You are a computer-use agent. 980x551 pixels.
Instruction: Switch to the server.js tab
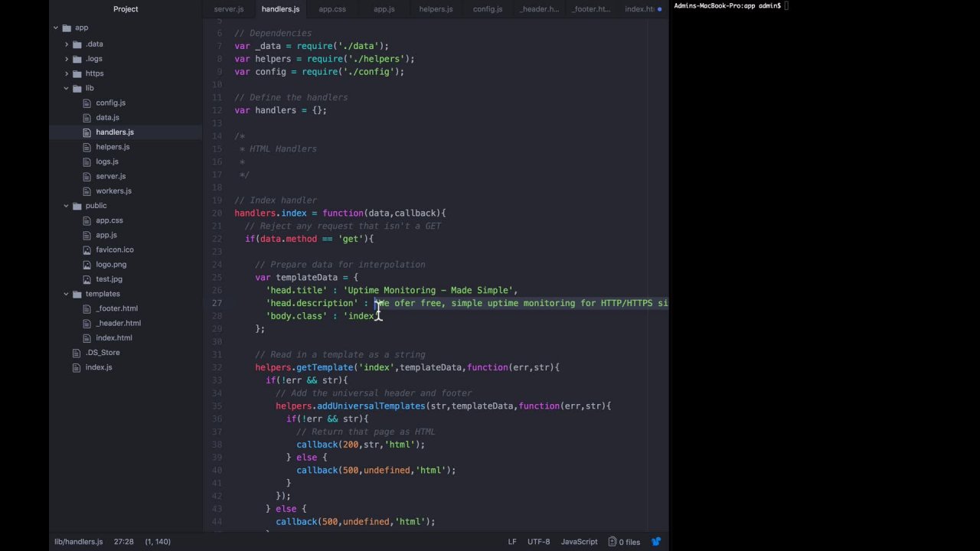[x=228, y=9]
